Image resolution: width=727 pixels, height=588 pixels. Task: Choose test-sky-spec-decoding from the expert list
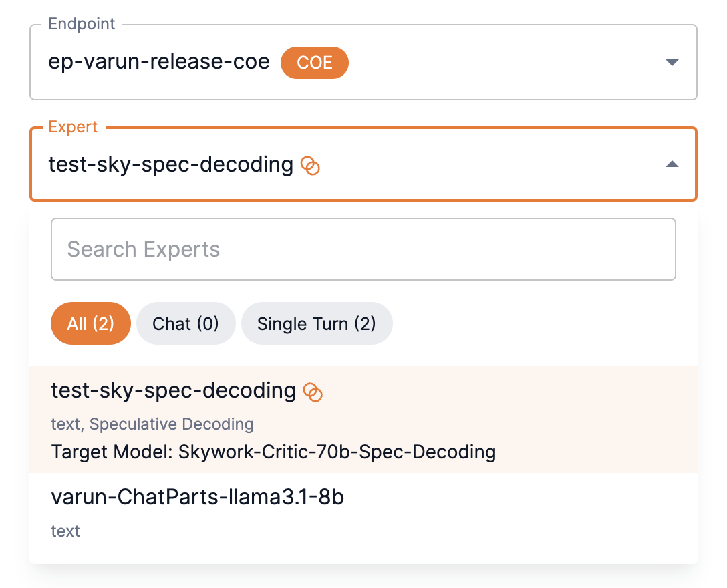pyautogui.click(x=173, y=391)
